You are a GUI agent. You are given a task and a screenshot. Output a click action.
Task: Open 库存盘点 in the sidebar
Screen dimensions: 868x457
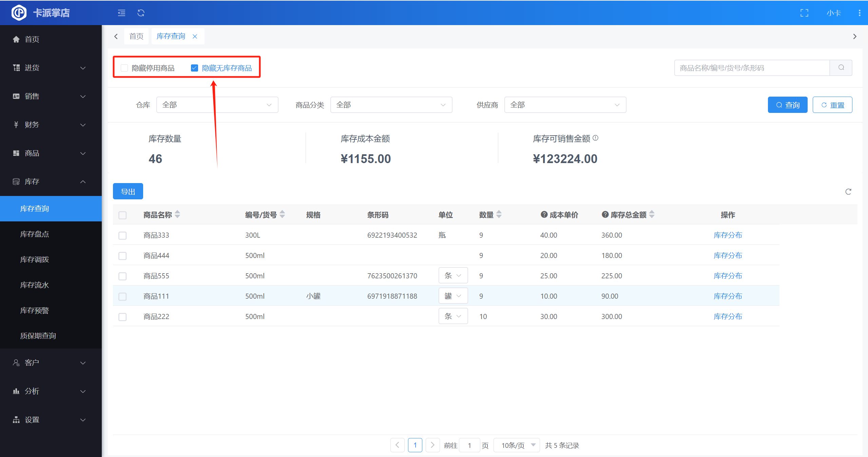click(35, 234)
